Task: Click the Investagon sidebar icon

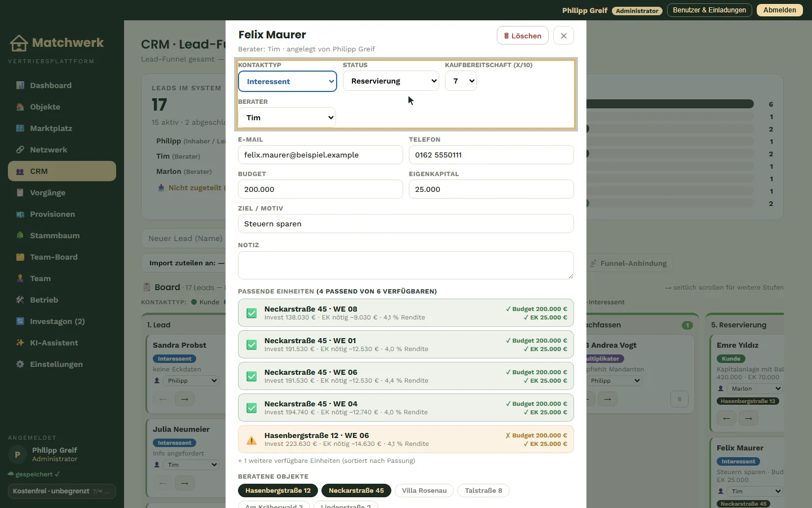Action: [x=20, y=321]
